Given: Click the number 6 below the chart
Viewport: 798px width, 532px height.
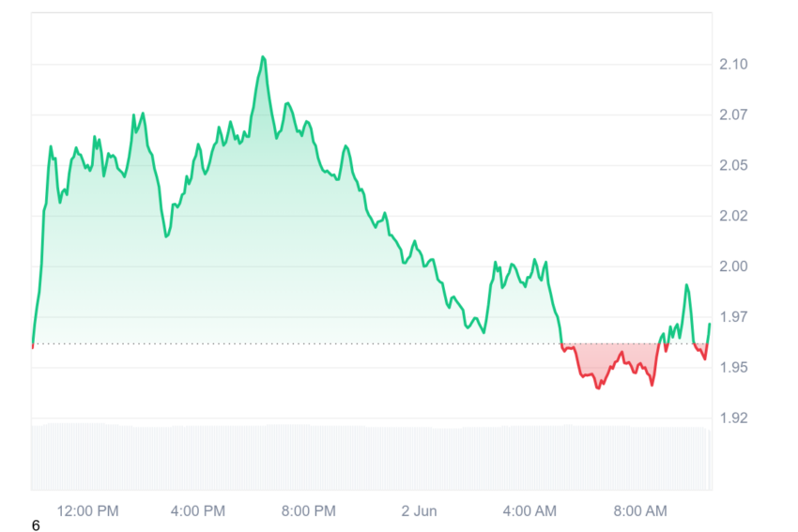Looking at the screenshot, I should 36,525.
